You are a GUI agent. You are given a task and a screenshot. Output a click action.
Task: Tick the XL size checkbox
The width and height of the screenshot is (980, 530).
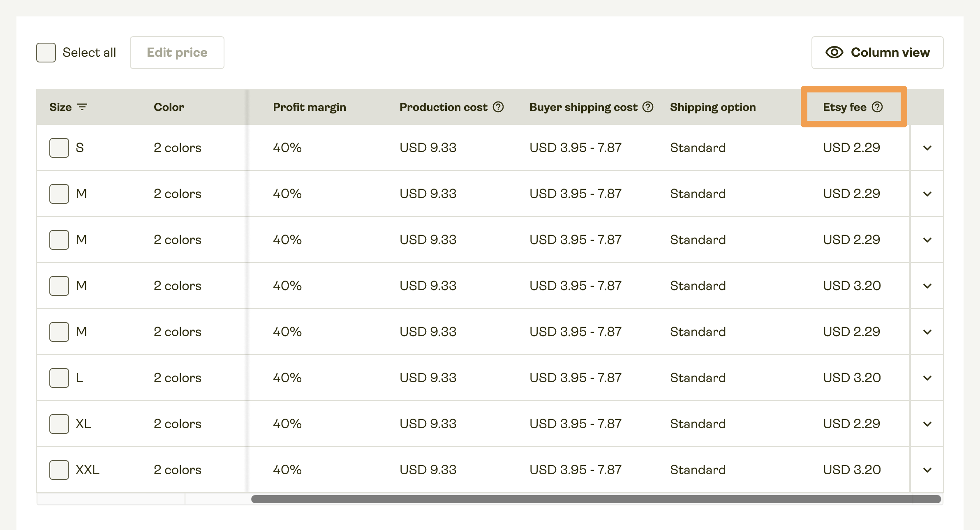[59, 424]
